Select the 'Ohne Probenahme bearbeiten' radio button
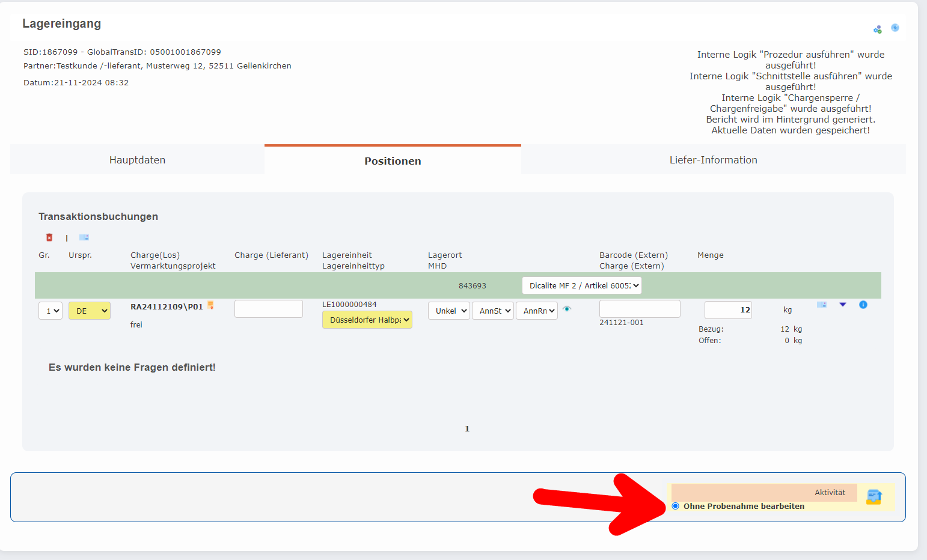The height and width of the screenshot is (560, 927). click(x=676, y=506)
